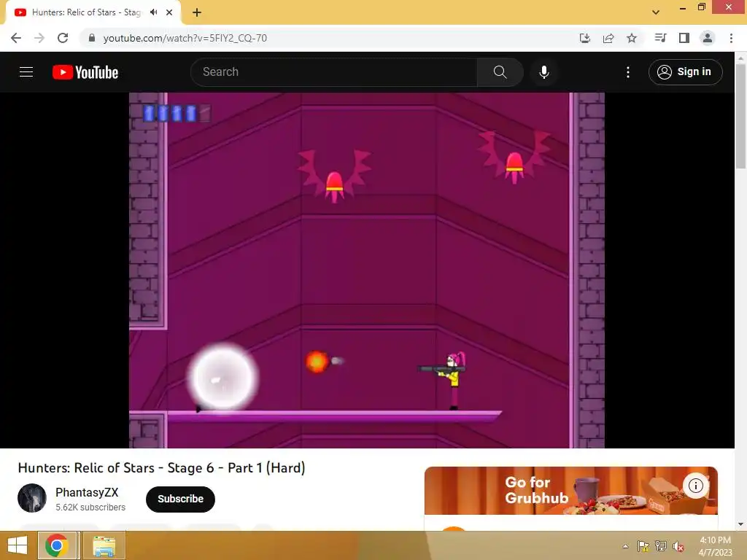Open the taskbar clock 4:10 PM

pyautogui.click(x=715, y=546)
